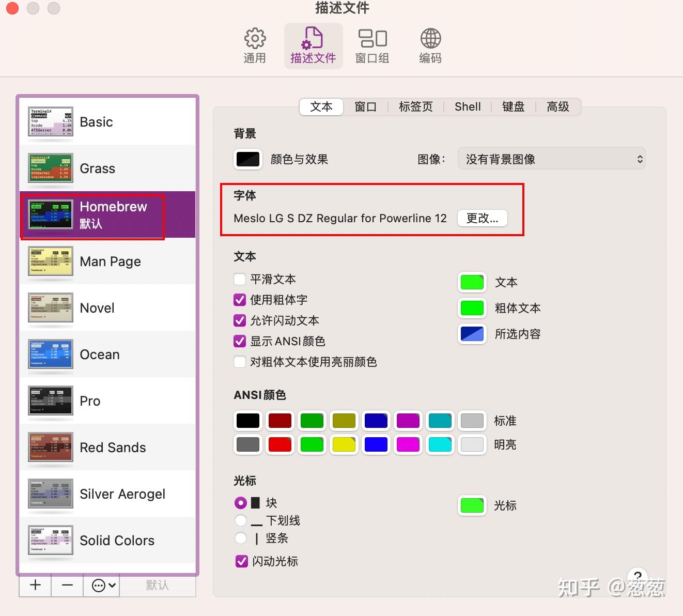Screen dimensions: 683x616
Task: Click the green 光标 cursor color well
Action: (x=472, y=505)
